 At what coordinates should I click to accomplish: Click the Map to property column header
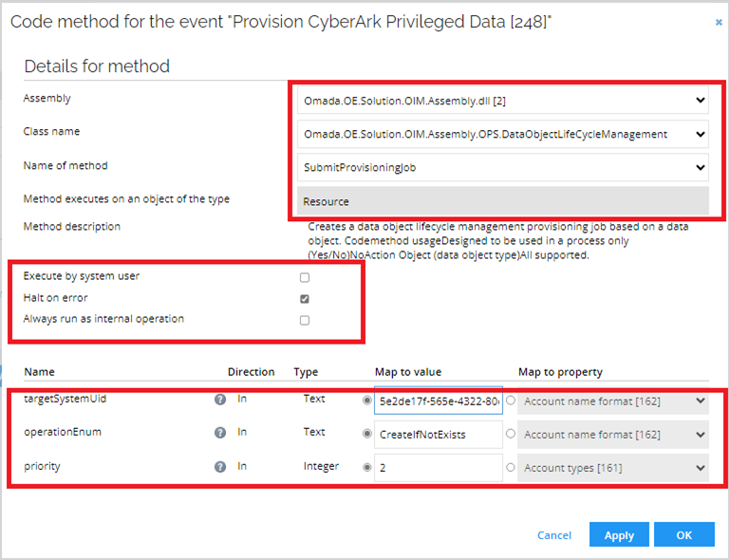click(560, 372)
